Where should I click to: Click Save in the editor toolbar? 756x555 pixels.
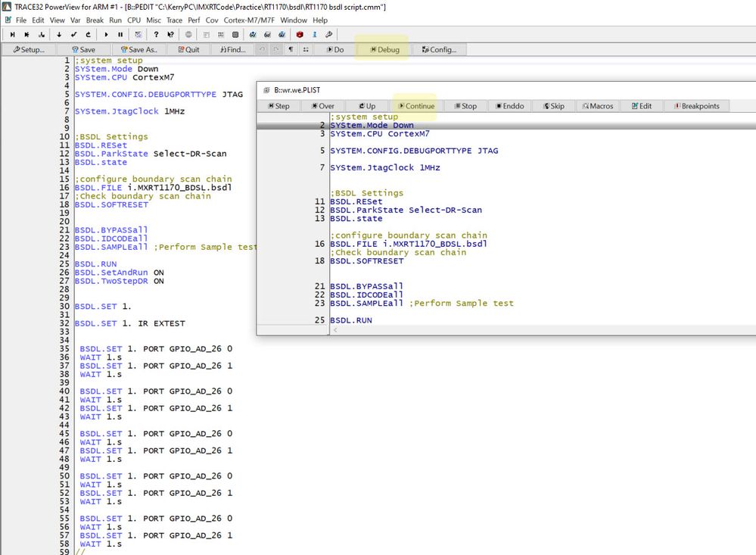pyautogui.click(x=83, y=50)
